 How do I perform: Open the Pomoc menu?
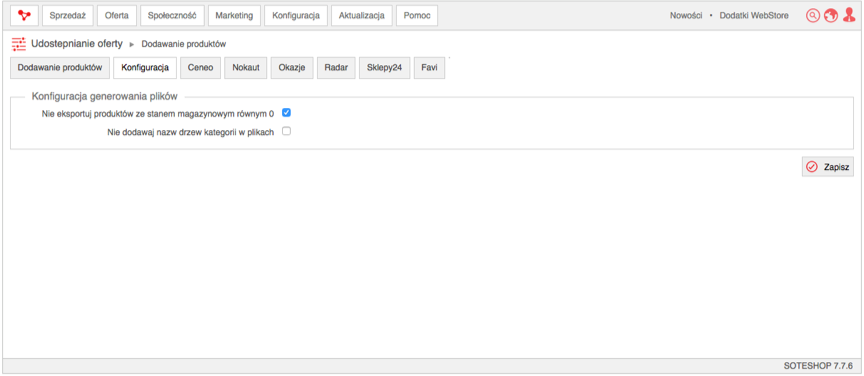(417, 15)
